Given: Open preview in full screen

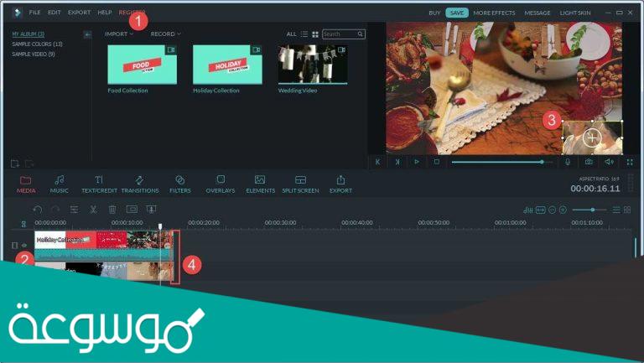Looking at the screenshot, I should (630, 162).
